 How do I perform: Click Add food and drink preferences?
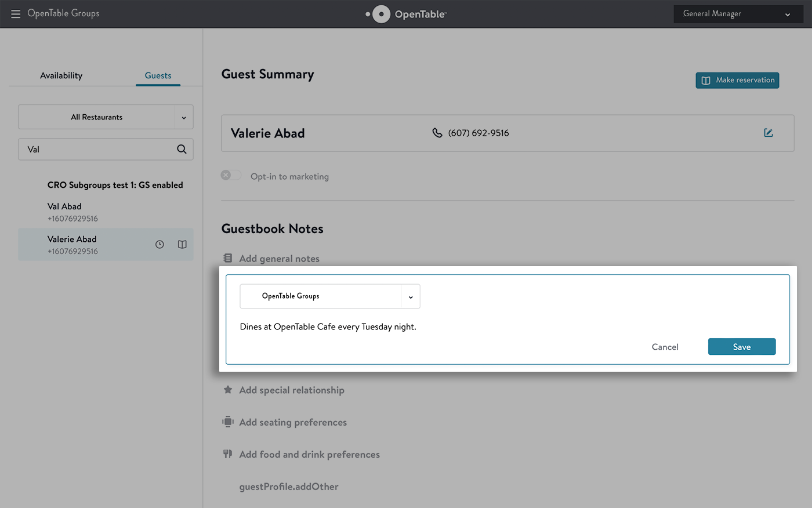[x=309, y=455]
